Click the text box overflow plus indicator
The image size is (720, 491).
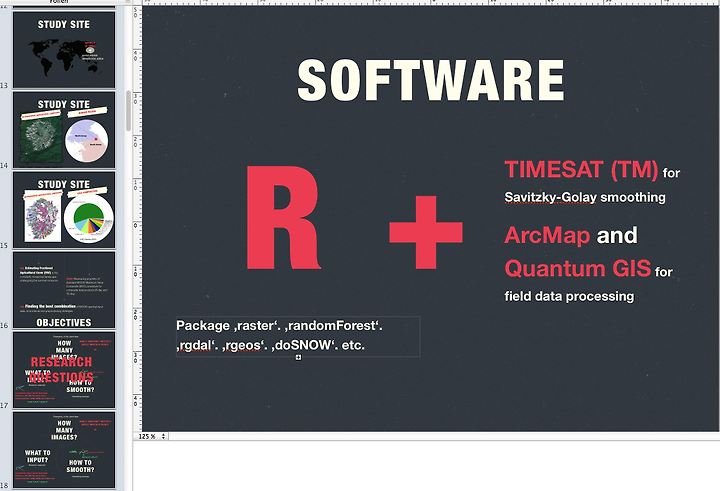click(298, 357)
